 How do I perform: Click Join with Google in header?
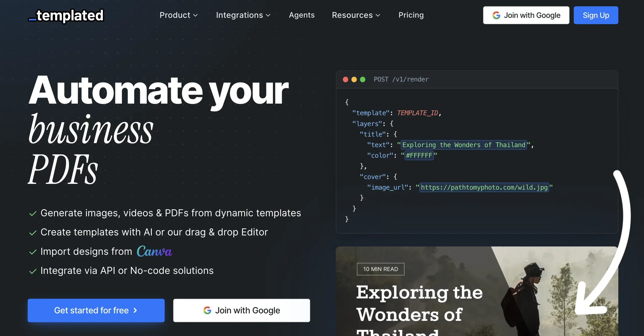click(526, 15)
